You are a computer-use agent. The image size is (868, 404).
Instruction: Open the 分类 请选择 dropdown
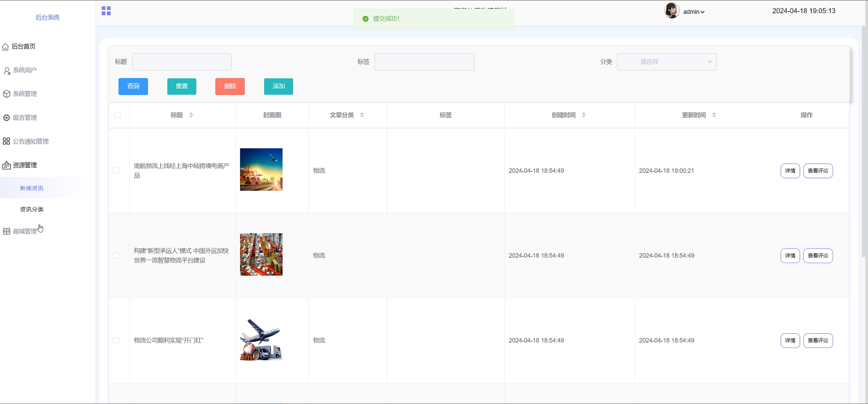coord(666,62)
